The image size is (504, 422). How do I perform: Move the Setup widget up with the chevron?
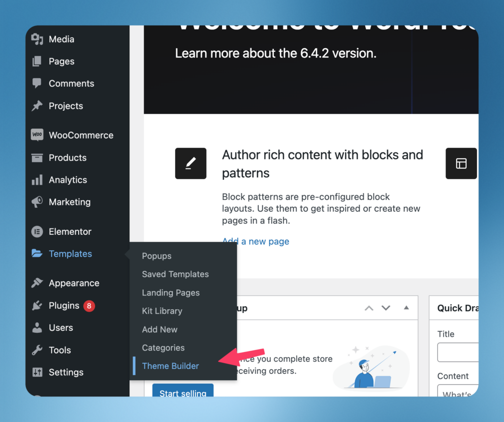(x=369, y=308)
